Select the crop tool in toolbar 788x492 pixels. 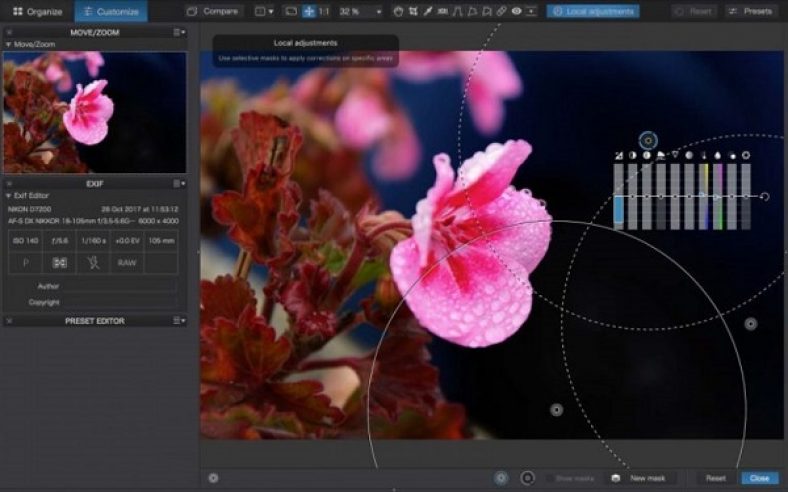tap(414, 11)
